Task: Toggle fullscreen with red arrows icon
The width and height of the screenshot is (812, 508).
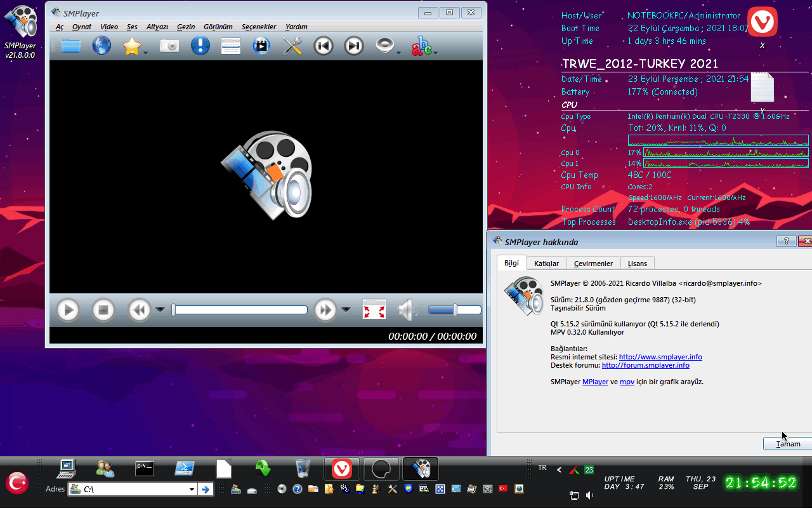Action: (x=374, y=310)
